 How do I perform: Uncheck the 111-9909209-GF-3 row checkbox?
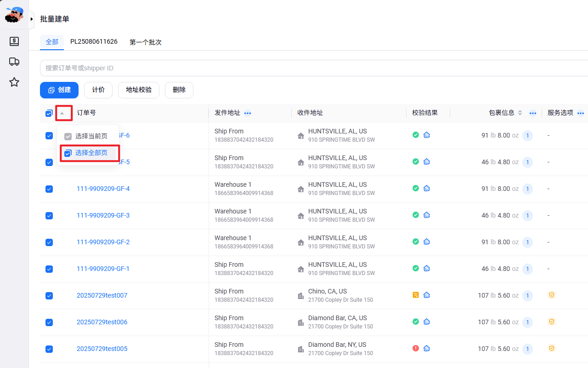[x=49, y=216]
